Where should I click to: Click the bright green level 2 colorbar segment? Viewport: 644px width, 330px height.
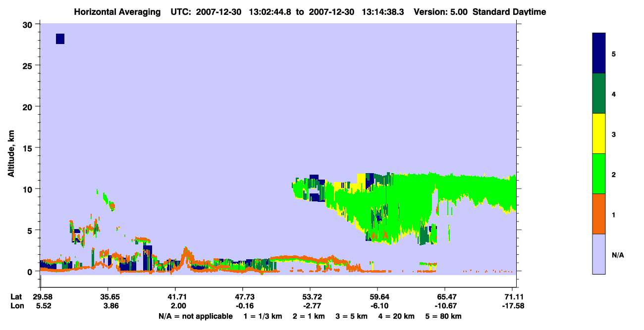pyautogui.click(x=599, y=174)
